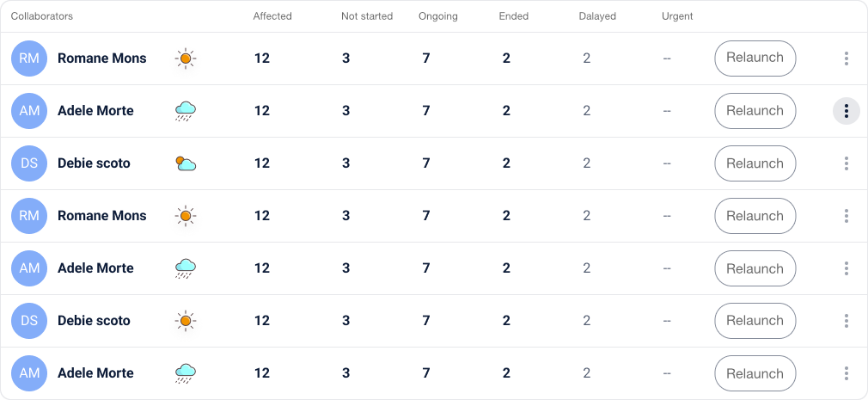Screen dimensions: 868x400
Task: Open row options for Debie scoto with the sun icon
Action: click(847, 321)
